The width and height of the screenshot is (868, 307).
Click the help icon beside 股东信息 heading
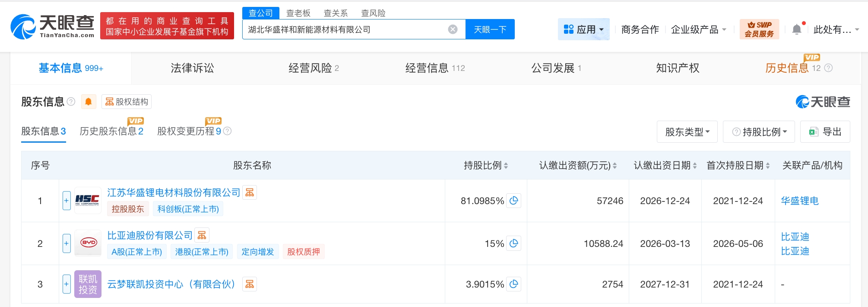71,102
